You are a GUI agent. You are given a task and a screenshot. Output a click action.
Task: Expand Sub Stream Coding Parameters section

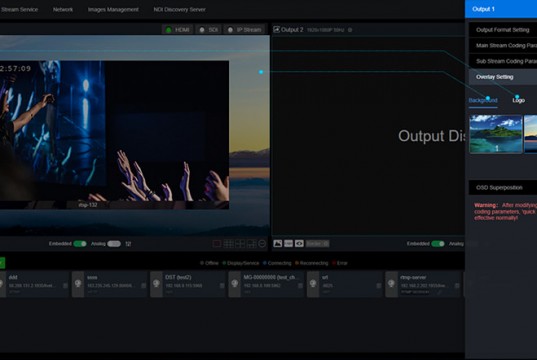[x=503, y=61]
